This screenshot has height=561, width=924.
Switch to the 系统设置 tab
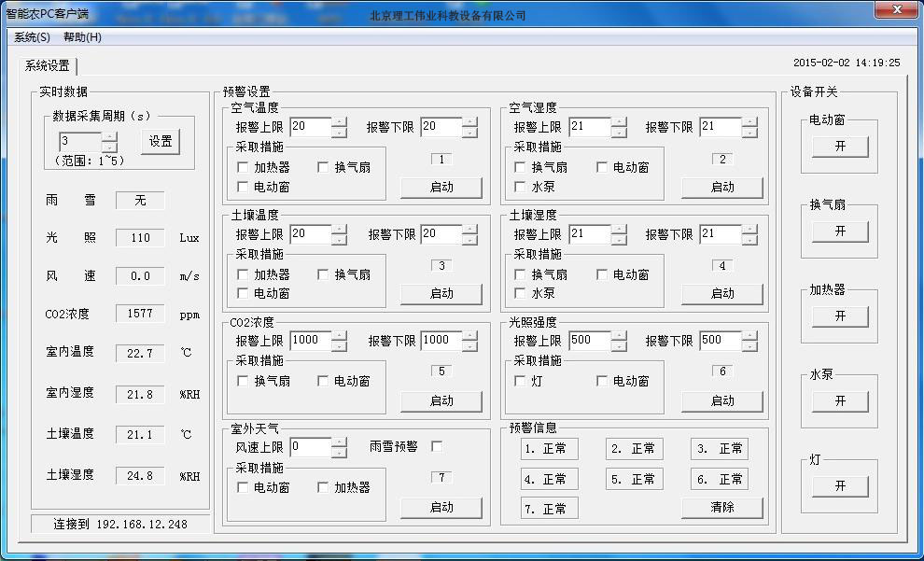(x=47, y=67)
